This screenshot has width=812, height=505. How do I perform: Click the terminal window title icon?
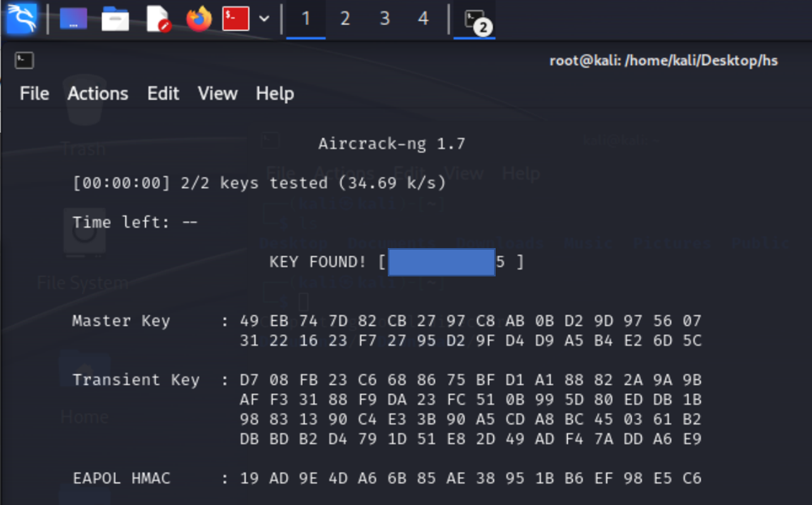(24, 61)
